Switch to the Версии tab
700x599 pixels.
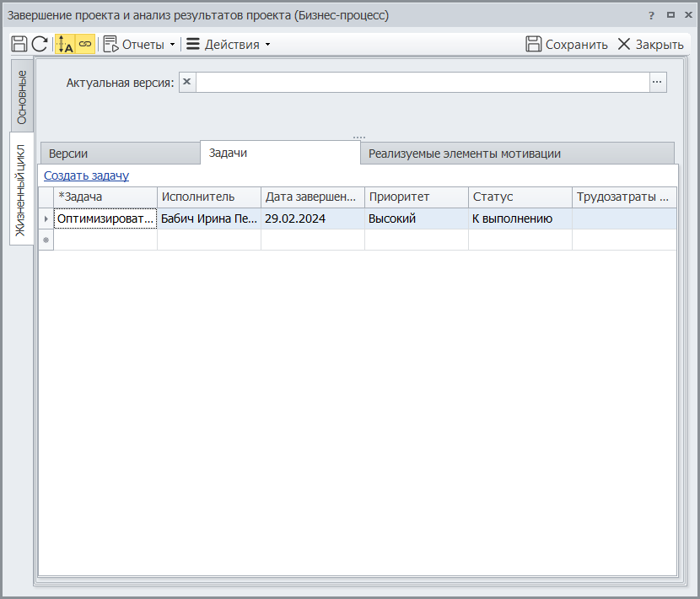point(68,154)
